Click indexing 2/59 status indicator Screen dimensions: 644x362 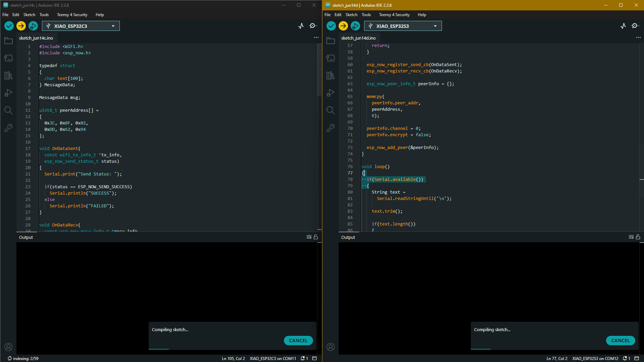point(23,358)
